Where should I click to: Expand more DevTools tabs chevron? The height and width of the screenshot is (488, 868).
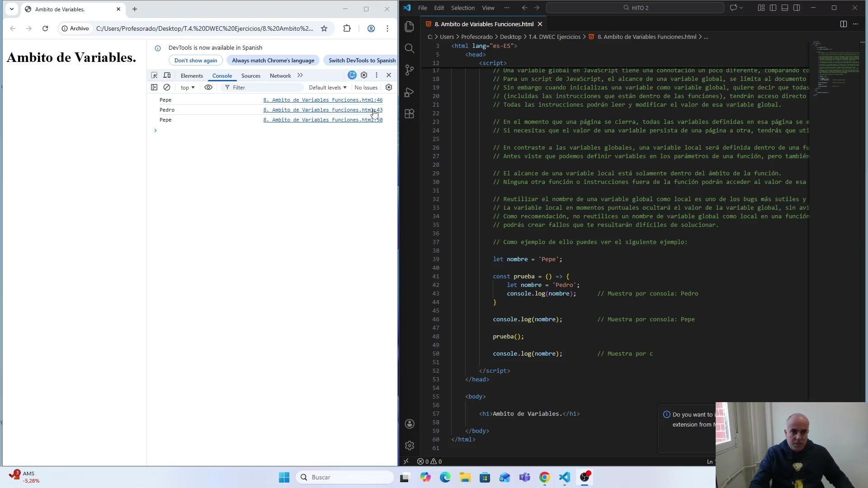(300, 75)
